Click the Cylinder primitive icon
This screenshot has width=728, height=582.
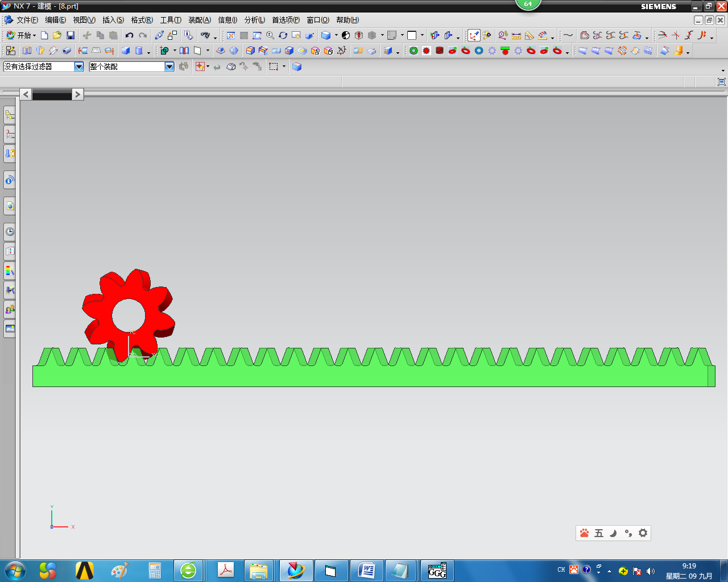click(139, 51)
